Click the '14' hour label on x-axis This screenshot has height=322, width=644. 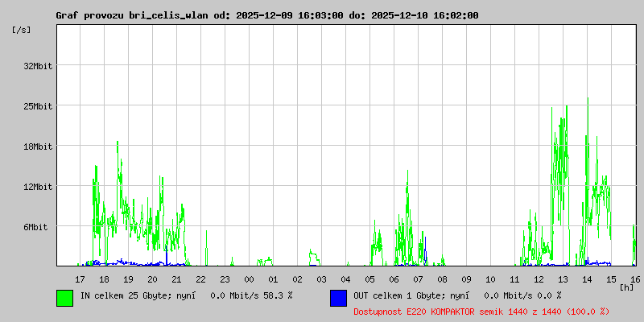(x=588, y=279)
